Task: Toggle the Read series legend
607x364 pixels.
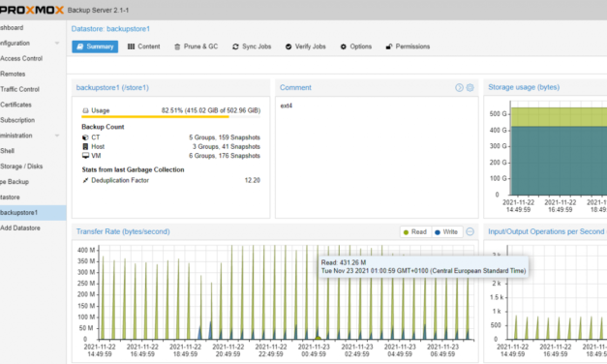Action: pyautogui.click(x=415, y=232)
